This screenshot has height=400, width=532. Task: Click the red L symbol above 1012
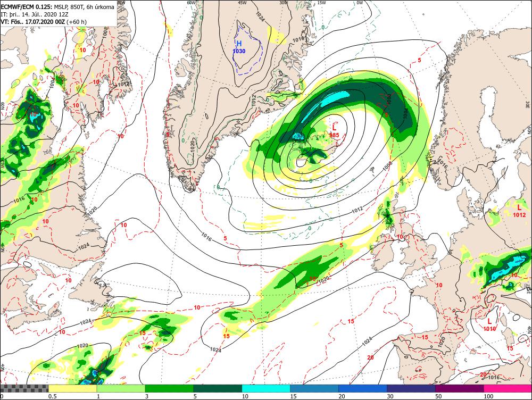tap(519, 207)
